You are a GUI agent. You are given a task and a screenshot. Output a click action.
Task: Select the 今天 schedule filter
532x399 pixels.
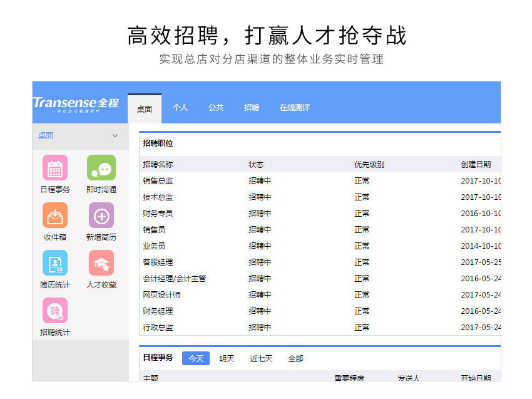click(196, 358)
